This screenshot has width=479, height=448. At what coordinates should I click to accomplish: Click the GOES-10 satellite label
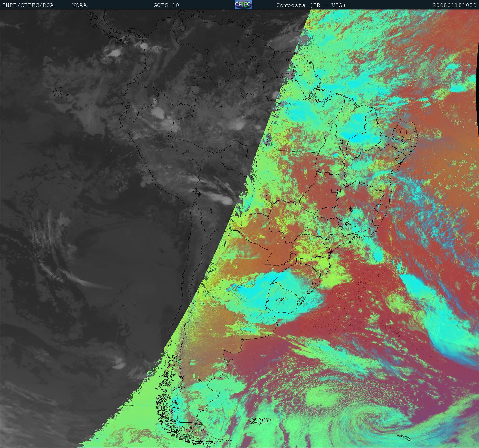[166, 5]
